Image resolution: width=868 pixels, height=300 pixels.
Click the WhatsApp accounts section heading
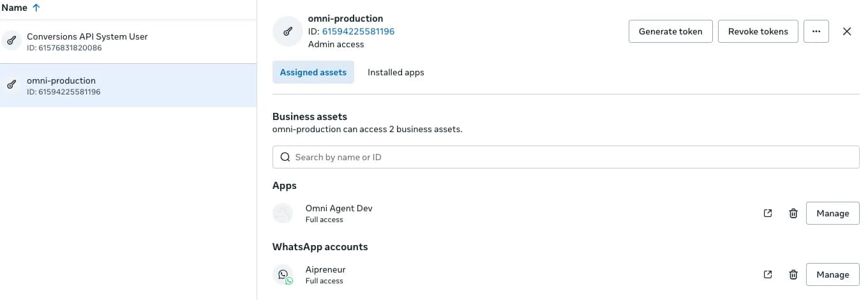(x=320, y=246)
